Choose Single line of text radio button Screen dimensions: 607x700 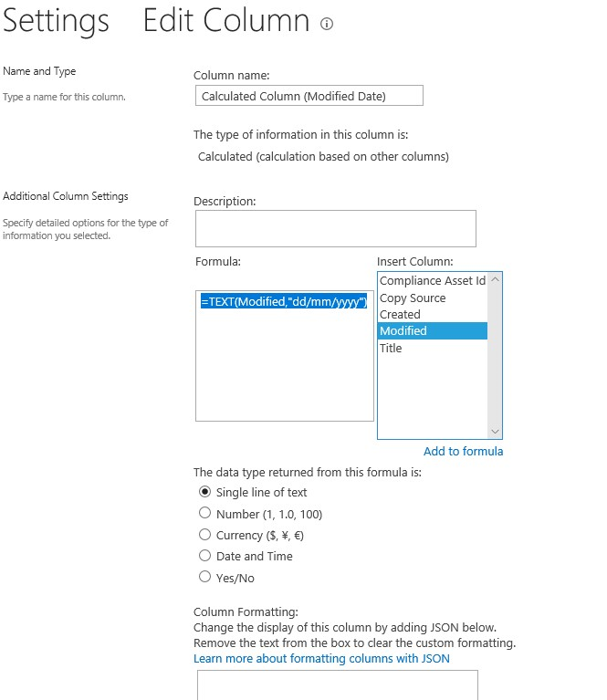click(x=205, y=492)
